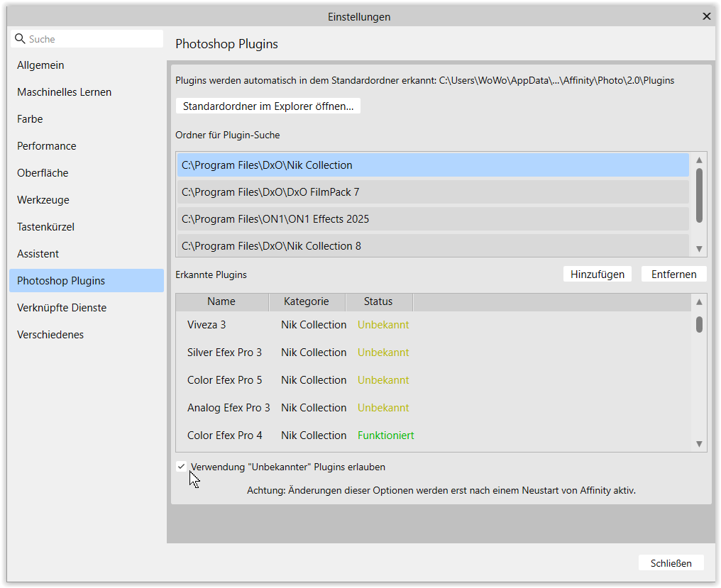Click Standardordner im Explorer öffnen button
The width and height of the screenshot is (721, 588).
click(x=268, y=106)
